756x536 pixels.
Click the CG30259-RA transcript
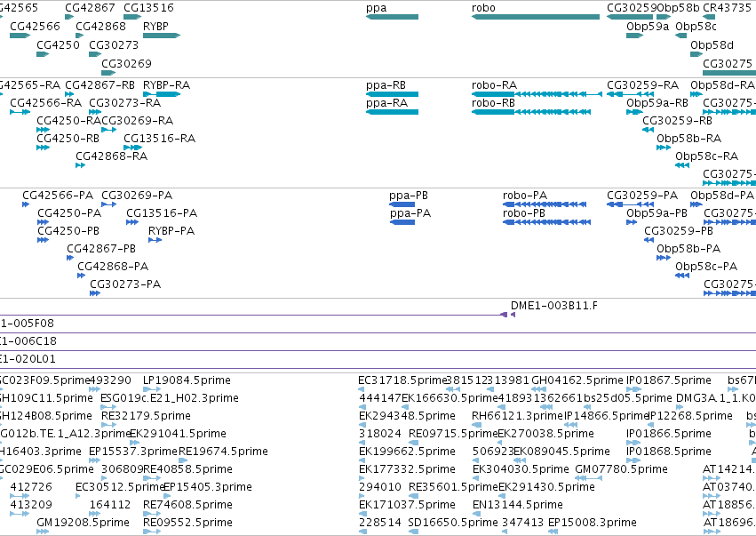point(630,94)
